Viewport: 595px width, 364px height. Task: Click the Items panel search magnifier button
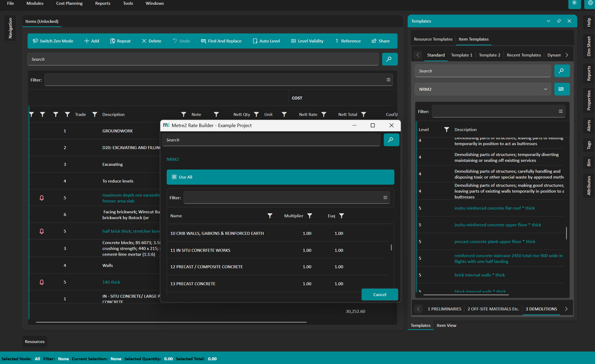(390, 59)
